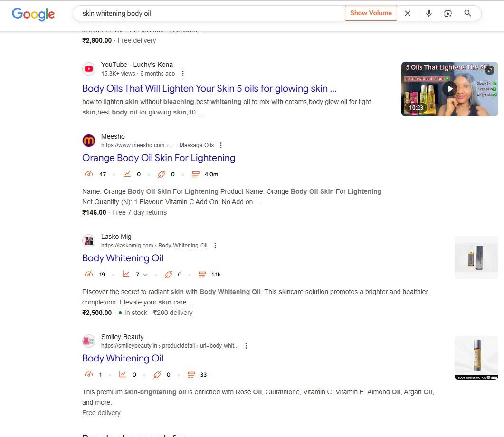
Task: Click the word count icon showing 33
Action: click(191, 375)
